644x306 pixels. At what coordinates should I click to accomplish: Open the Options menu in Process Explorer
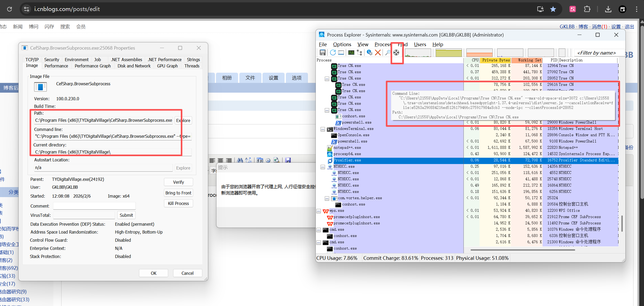coord(342,44)
